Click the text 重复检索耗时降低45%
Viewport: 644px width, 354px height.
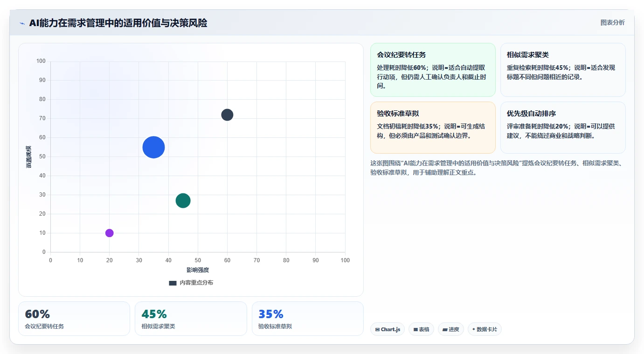538,68
